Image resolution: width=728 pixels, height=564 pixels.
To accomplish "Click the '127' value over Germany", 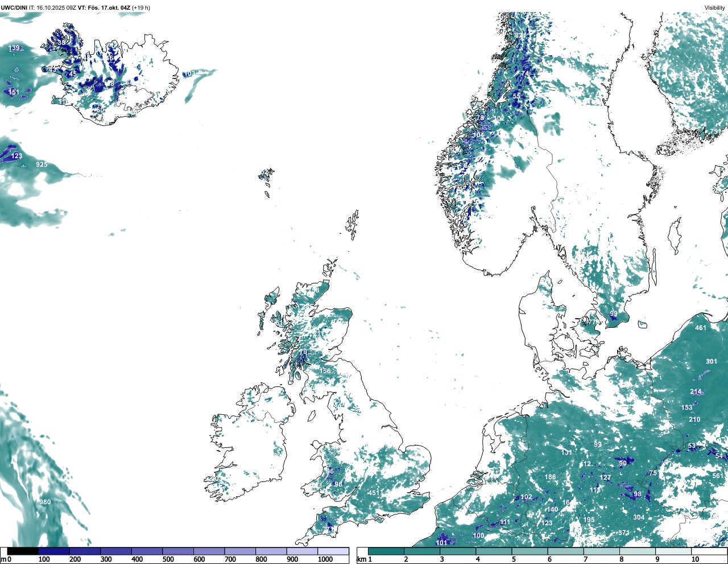I will [x=606, y=477].
